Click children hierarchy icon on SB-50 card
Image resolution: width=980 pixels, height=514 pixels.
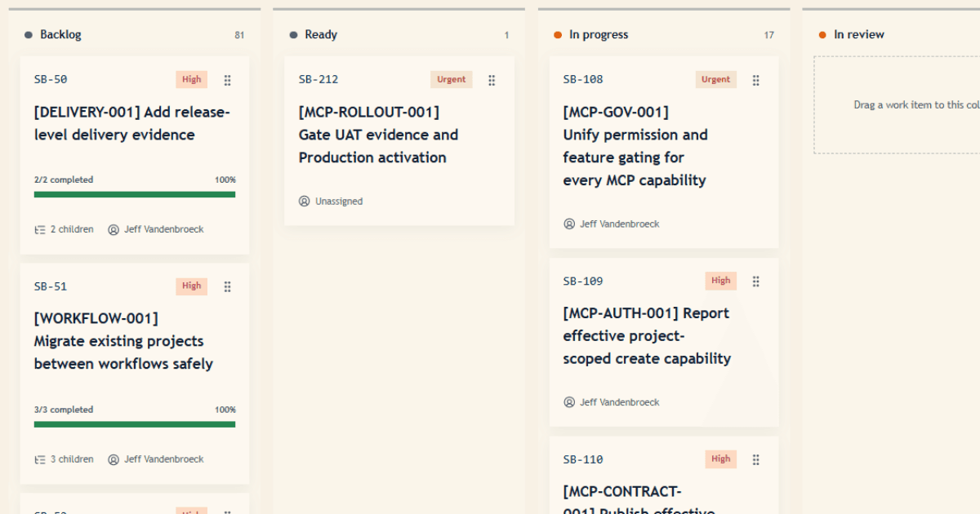pos(39,230)
